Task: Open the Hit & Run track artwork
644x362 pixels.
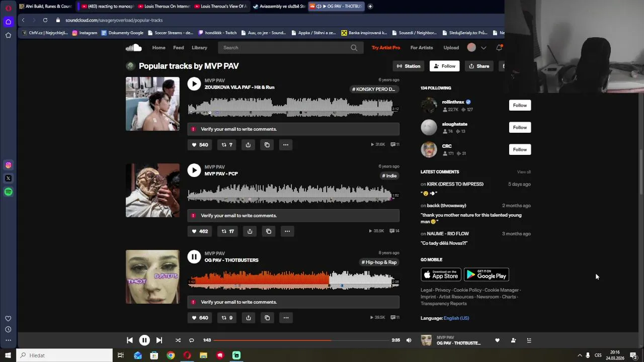Action: click(x=152, y=104)
